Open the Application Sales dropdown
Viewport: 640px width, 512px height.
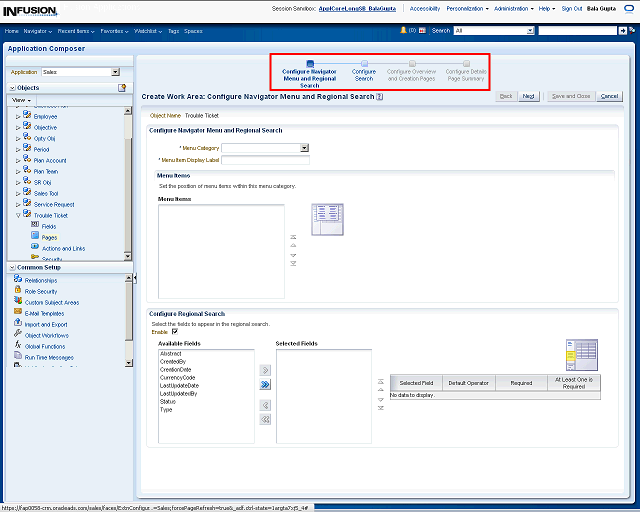(115, 72)
